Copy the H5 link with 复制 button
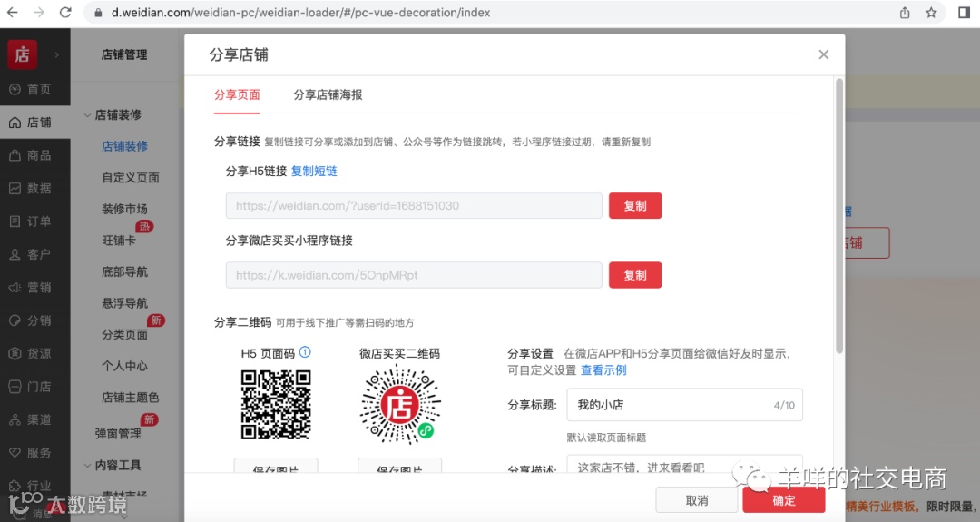Image resolution: width=980 pixels, height=522 pixels. 635,206
